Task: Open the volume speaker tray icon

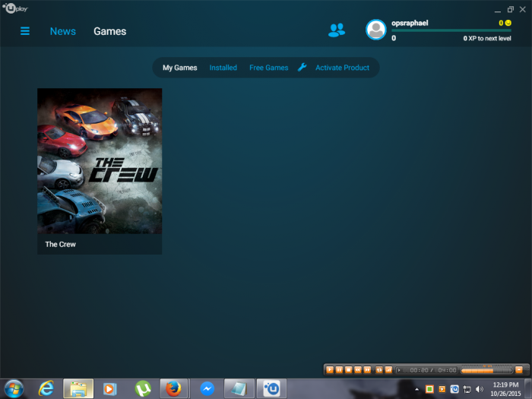Action: point(480,389)
